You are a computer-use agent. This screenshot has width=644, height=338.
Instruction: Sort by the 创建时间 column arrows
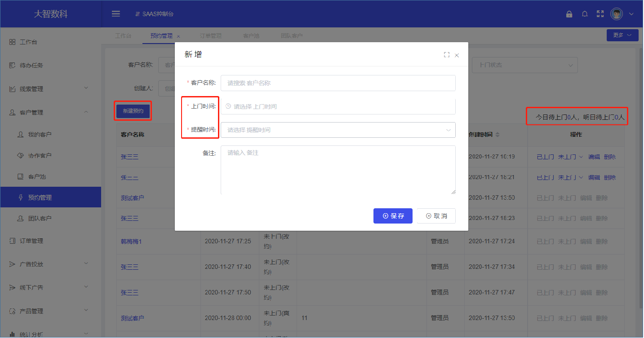pos(497,135)
